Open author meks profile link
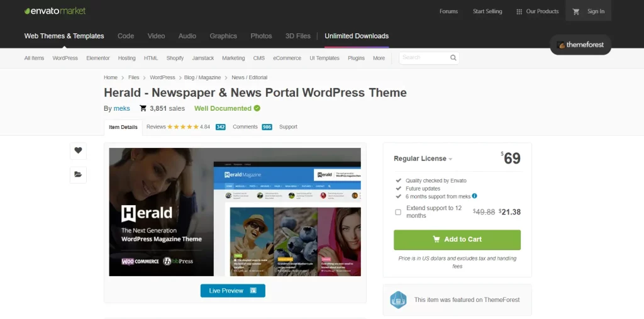 122,108
